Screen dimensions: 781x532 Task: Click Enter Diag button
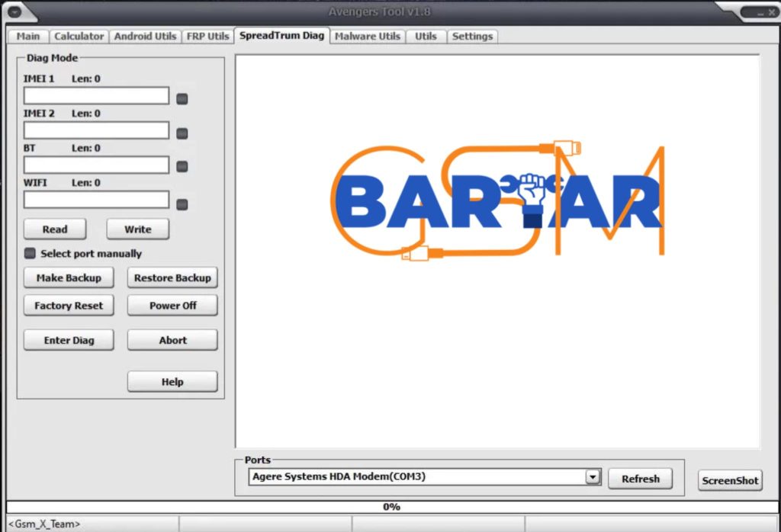(x=69, y=340)
